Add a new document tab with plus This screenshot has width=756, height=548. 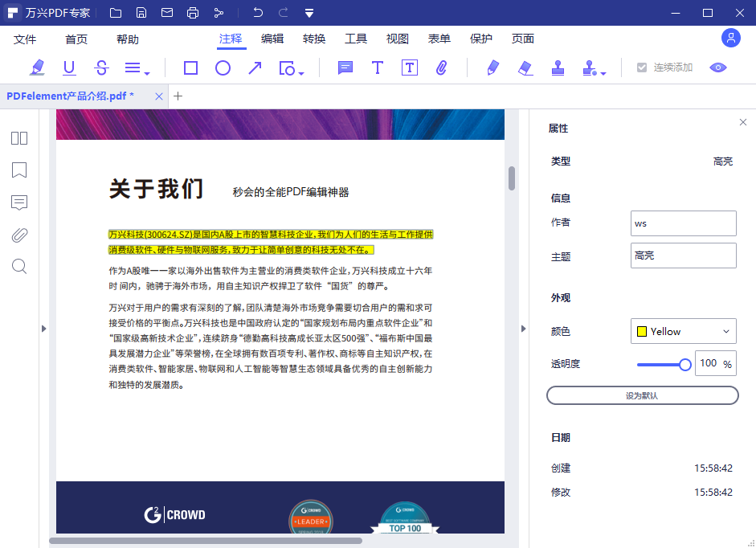[178, 96]
